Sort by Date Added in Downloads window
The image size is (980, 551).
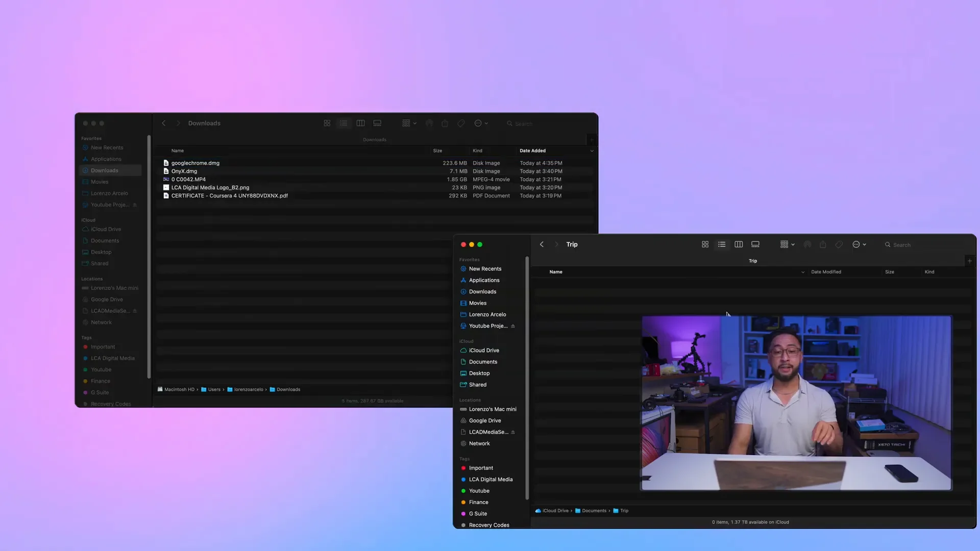(532, 151)
